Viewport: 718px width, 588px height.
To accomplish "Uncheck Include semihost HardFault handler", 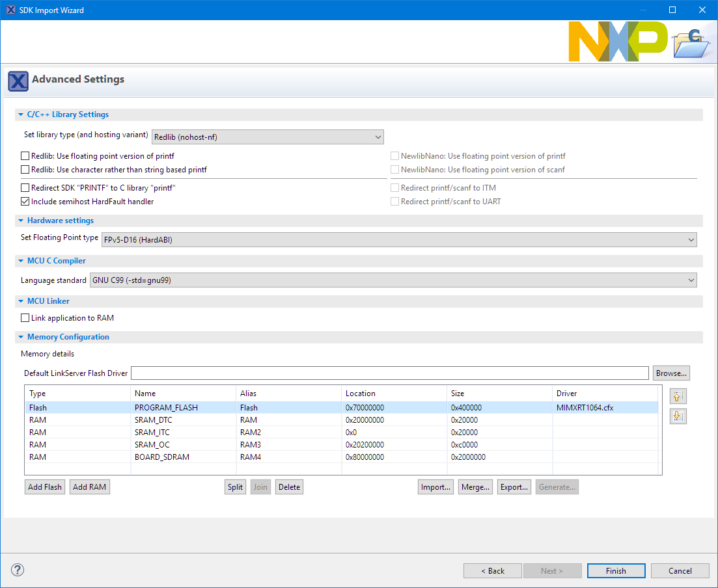I will click(25, 202).
